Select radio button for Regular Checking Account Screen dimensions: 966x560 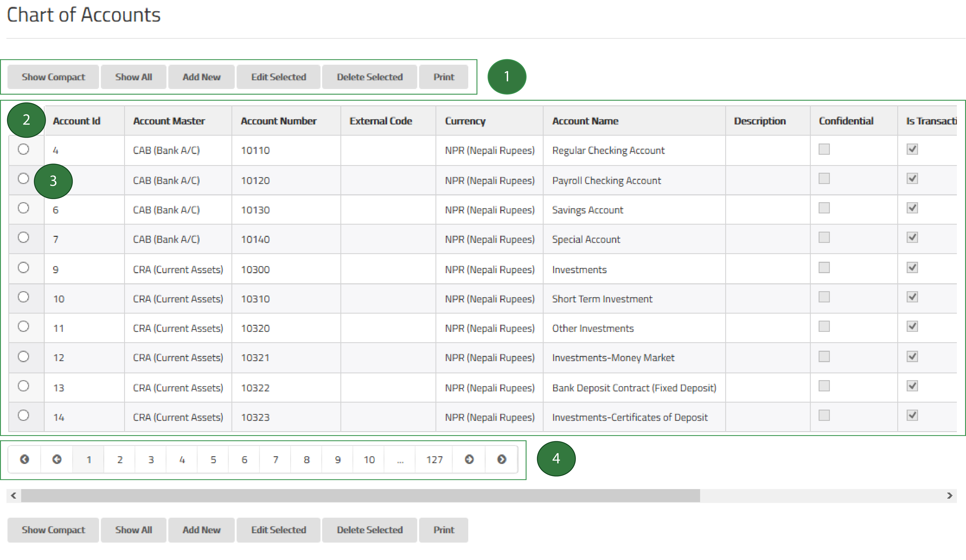23,149
